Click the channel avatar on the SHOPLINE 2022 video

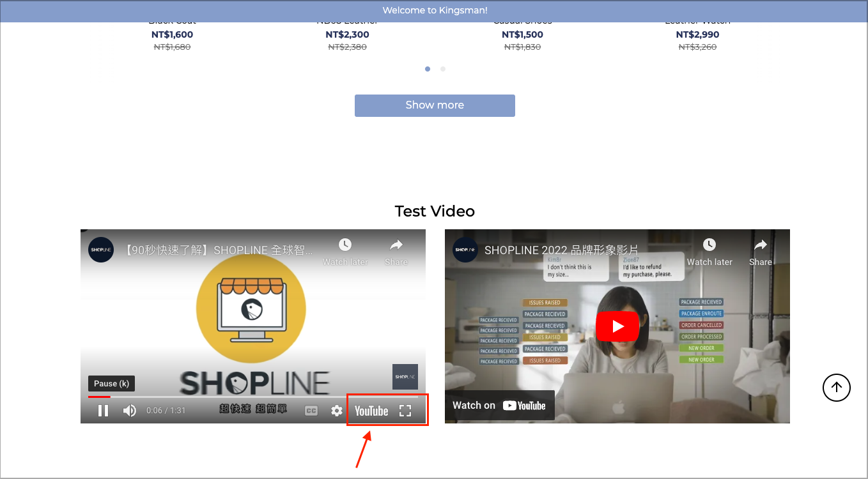pos(465,250)
